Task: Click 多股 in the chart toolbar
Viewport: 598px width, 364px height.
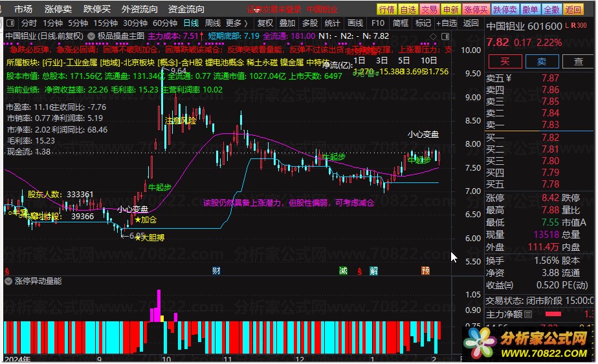Action: point(309,23)
